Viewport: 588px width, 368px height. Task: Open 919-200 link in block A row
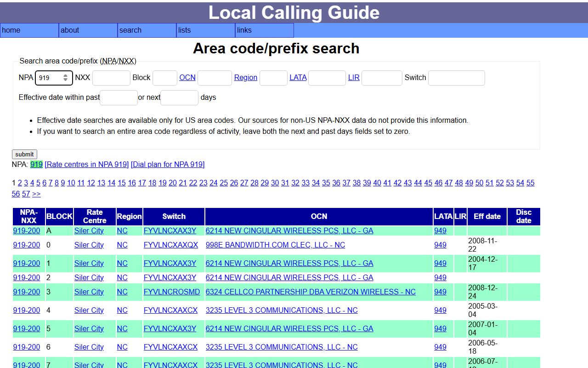[x=27, y=231]
